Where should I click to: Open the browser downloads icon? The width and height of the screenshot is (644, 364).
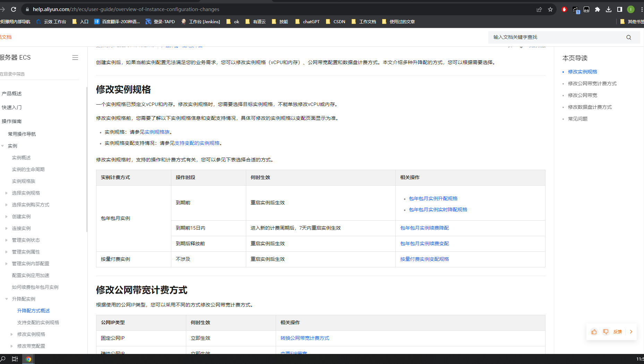pyautogui.click(x=609, y=9)
